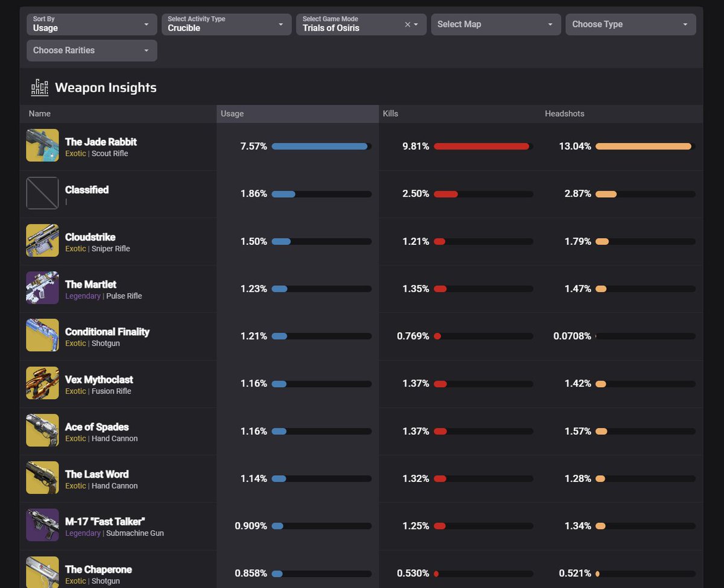
Task: Open the Select Activity Type Crucible dropdown
Action: point(227,24)
